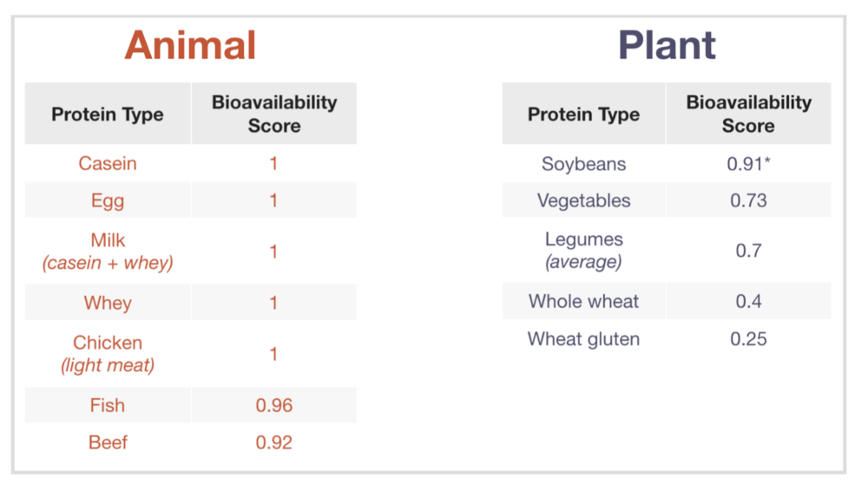
Task: Click the Beef row label
Action: [x=108, y=442]
